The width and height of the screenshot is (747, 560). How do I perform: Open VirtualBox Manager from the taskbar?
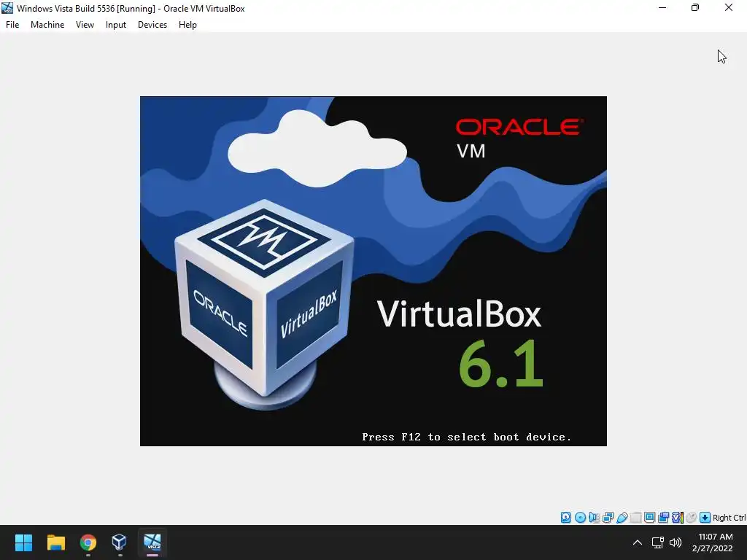[120, 542]
